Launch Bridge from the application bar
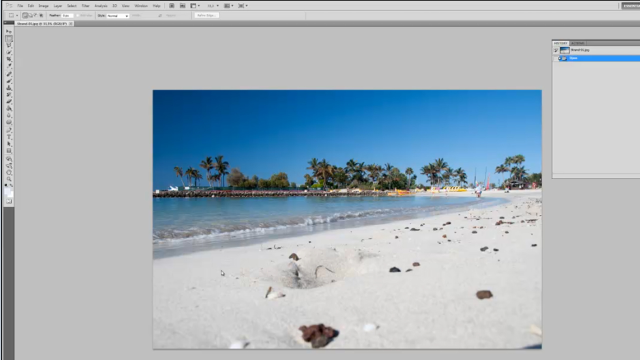This screenshot has width=640, height=360. coord(172,6)
